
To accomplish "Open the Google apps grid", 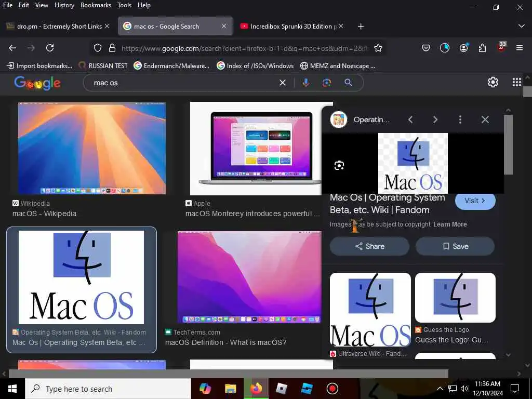I will [x=516, y=82].
